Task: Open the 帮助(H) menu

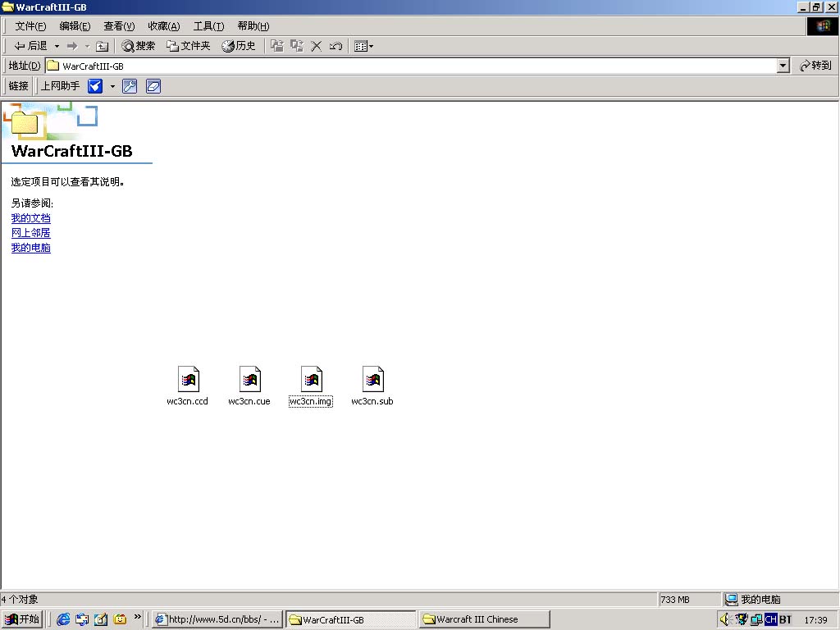Action: pos(253,26)
